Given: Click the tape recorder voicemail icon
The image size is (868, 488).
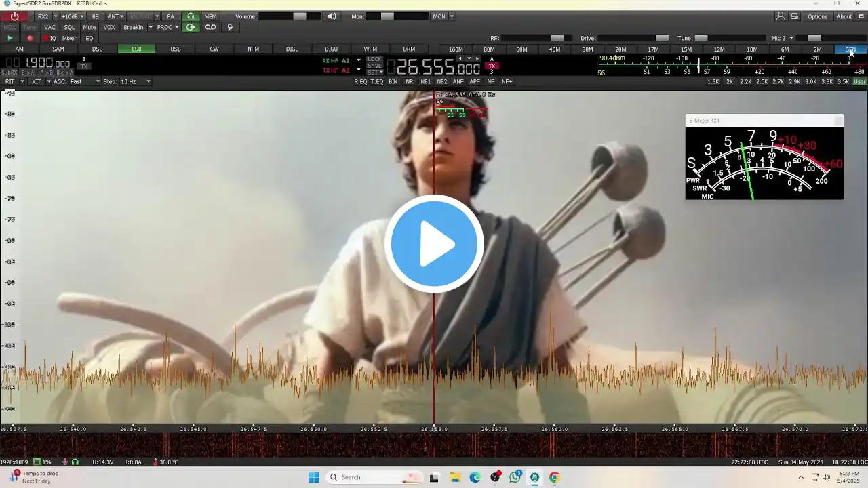Looking at the screenshot, I should 211,27.
